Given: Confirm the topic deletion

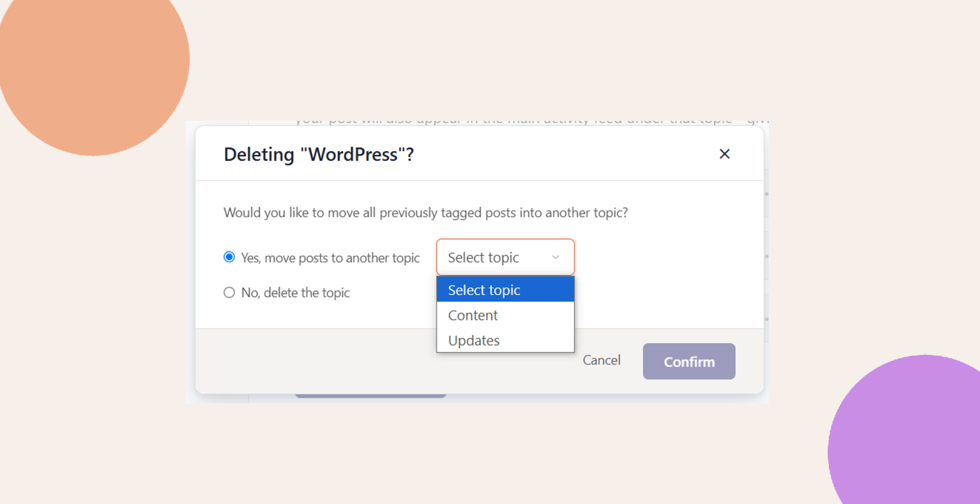Looking at the screenshot, I should click(x=689, y=362).
